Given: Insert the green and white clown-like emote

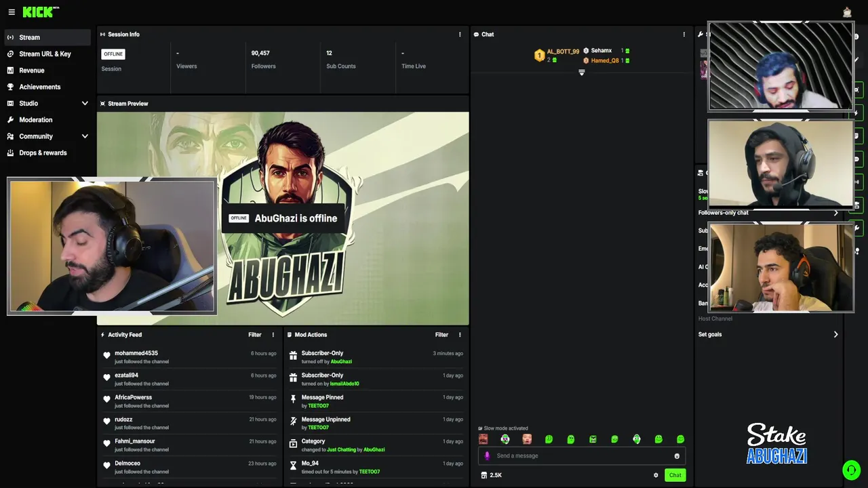Looking at the screenshot, I should pyautogui.click(x=505, y=439).
